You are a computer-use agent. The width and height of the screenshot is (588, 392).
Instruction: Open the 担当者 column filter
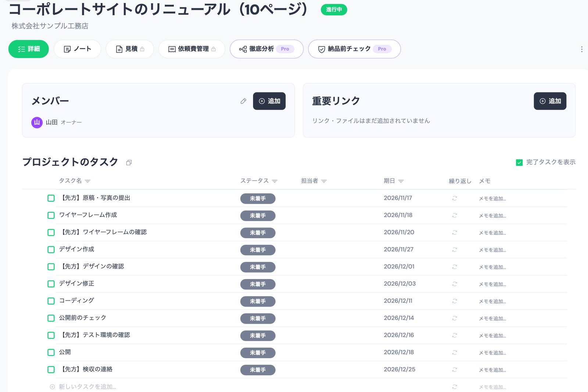point(324,181)
